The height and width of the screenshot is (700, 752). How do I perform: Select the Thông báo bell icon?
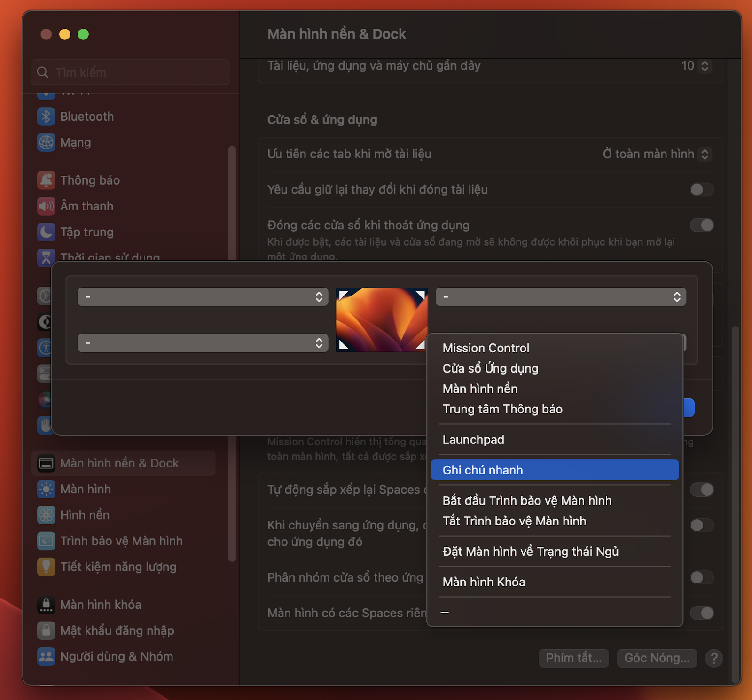coord(46,180)
